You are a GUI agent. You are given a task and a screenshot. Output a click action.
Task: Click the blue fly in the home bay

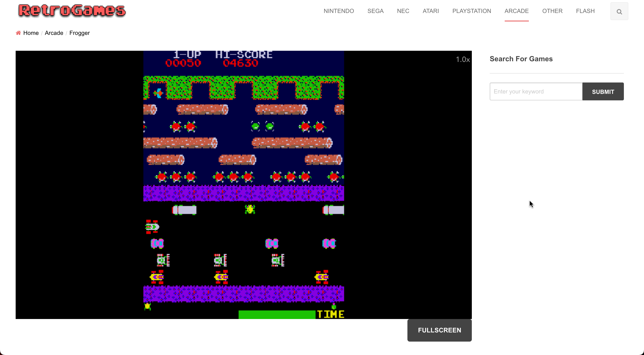click(x=158, y=93)
